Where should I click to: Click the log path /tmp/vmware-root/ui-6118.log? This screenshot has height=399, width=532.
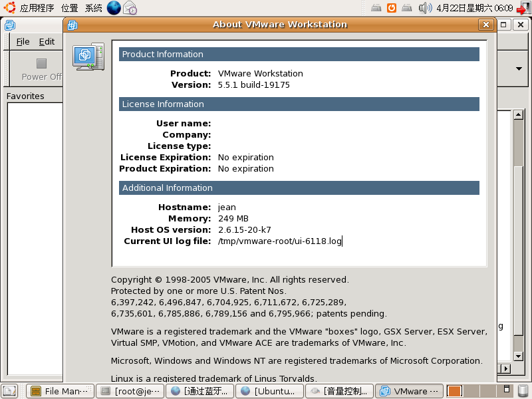279,241
